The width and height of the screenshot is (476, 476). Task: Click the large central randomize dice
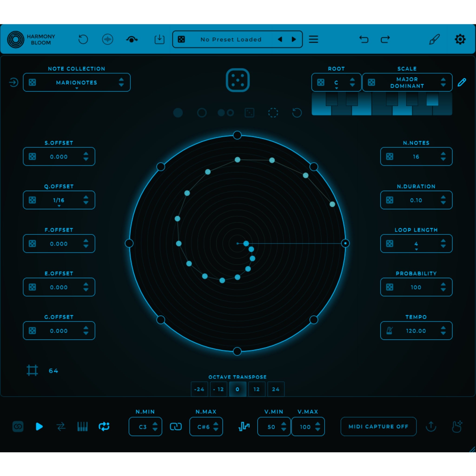pos(238,80)
